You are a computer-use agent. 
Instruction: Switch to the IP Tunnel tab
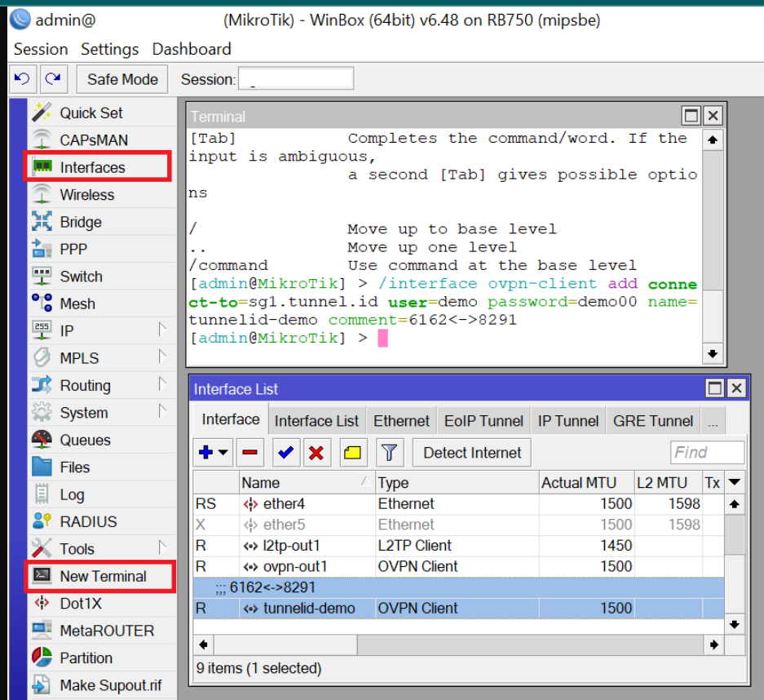coord(568,421)
